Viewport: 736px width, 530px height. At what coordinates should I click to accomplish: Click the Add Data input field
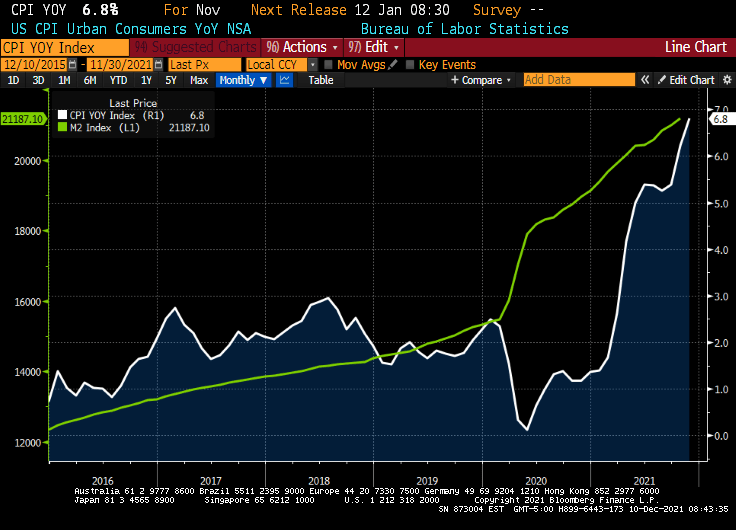(578, 80)
